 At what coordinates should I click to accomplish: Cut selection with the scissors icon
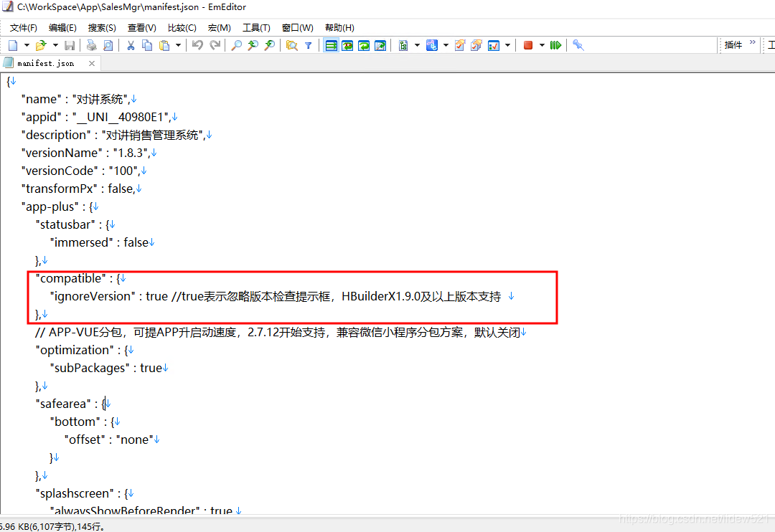(131, 45)
